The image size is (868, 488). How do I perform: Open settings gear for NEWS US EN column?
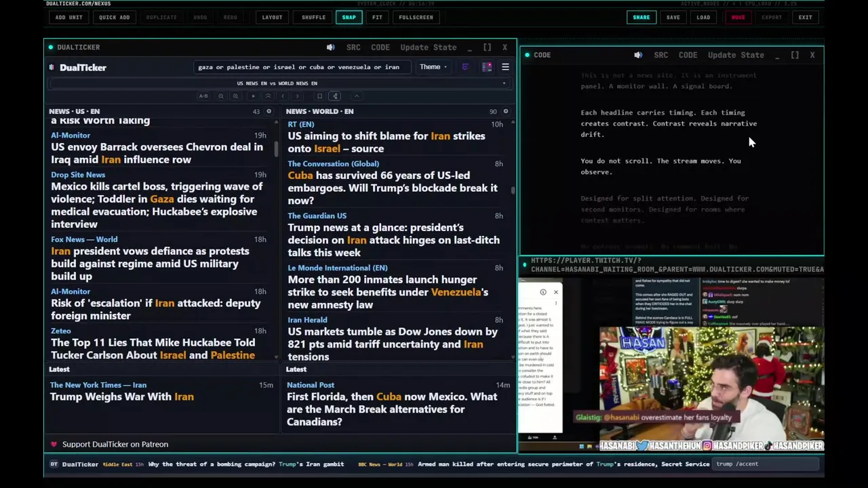coord(269,111)
